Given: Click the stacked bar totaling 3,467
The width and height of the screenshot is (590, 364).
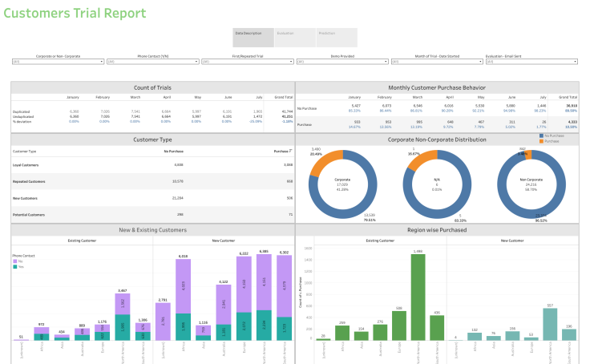Looking at the screenshot, I should click(123, 317).
